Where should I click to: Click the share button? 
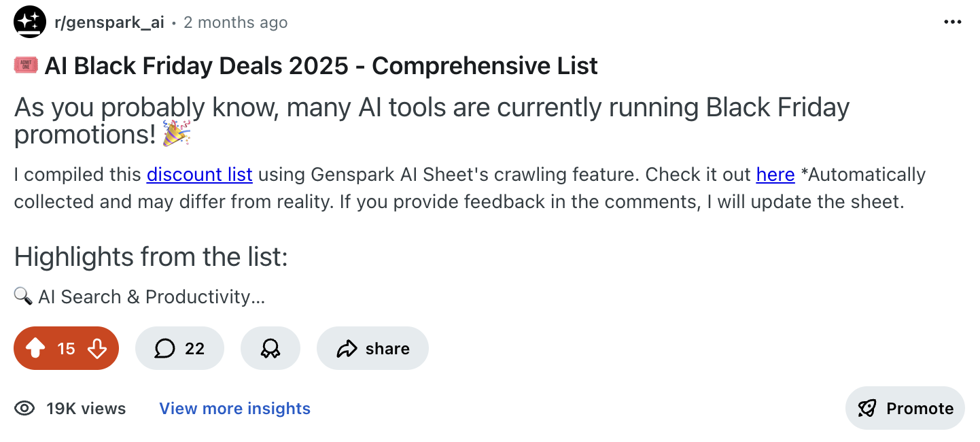[x=372, y=349]
